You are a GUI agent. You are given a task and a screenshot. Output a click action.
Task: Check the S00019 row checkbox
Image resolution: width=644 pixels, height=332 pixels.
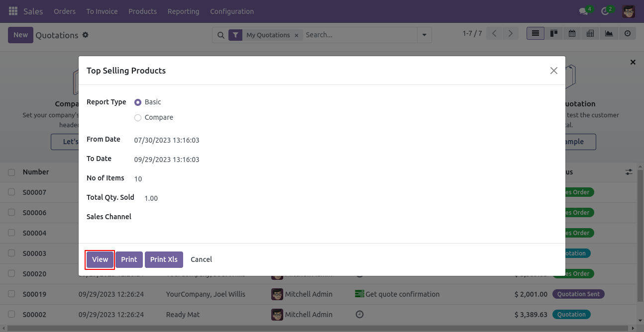point(11,294)
